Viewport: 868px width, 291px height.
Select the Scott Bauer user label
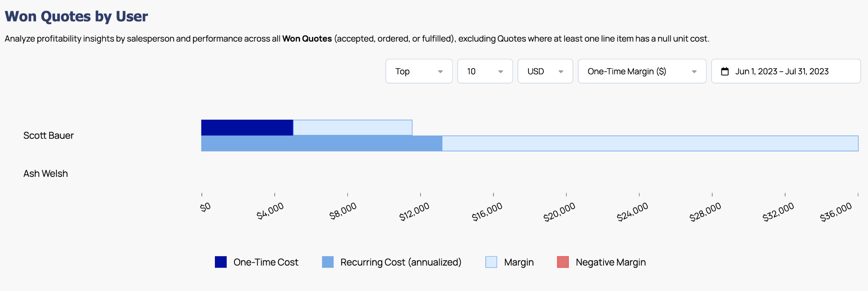[x=48, y=135]
